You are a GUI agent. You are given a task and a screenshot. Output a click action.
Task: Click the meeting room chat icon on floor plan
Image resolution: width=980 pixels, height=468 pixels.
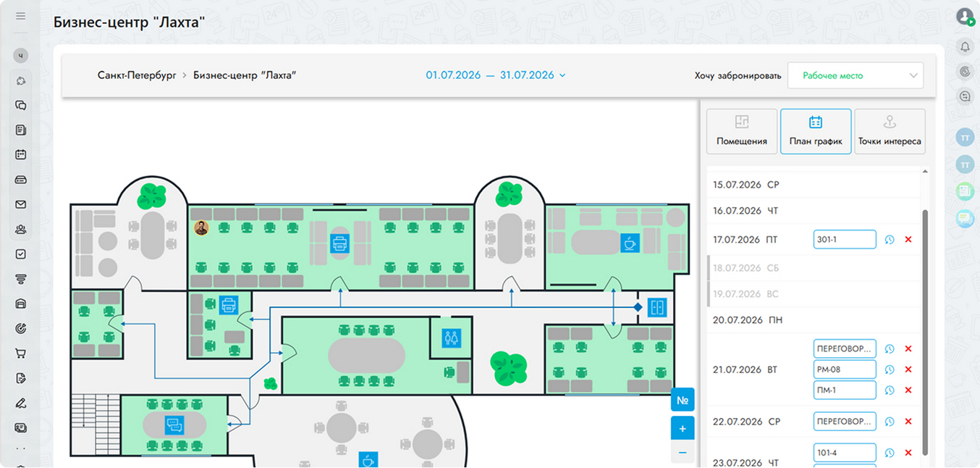[175, 425]
